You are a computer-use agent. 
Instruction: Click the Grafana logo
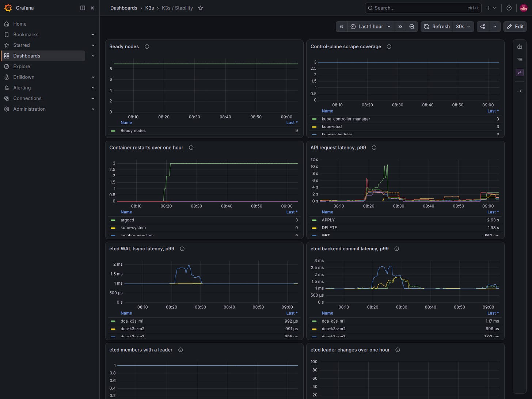(8, 8)
